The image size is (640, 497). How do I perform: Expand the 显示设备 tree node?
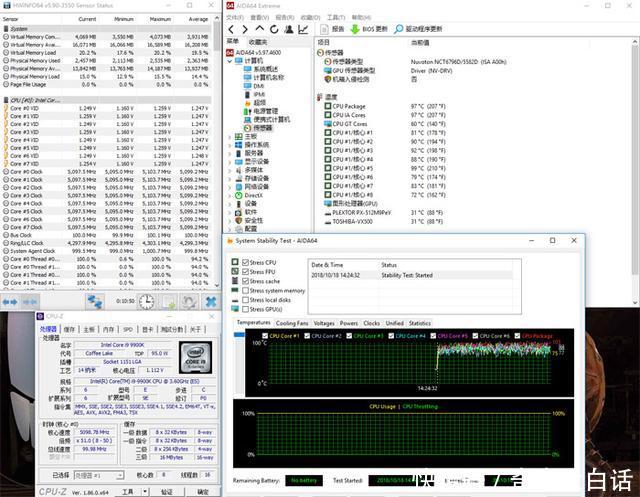tap(230, 162)
